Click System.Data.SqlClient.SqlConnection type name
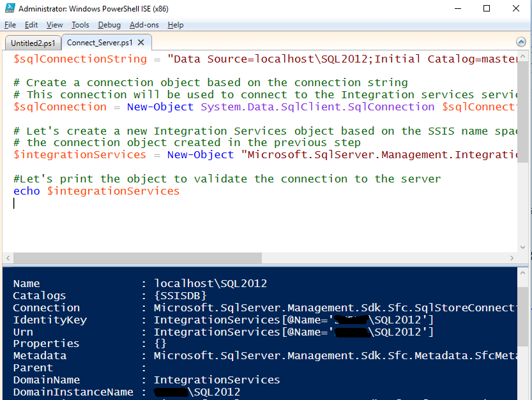This screenshot has height=400, width=532. tap(317, 107)
